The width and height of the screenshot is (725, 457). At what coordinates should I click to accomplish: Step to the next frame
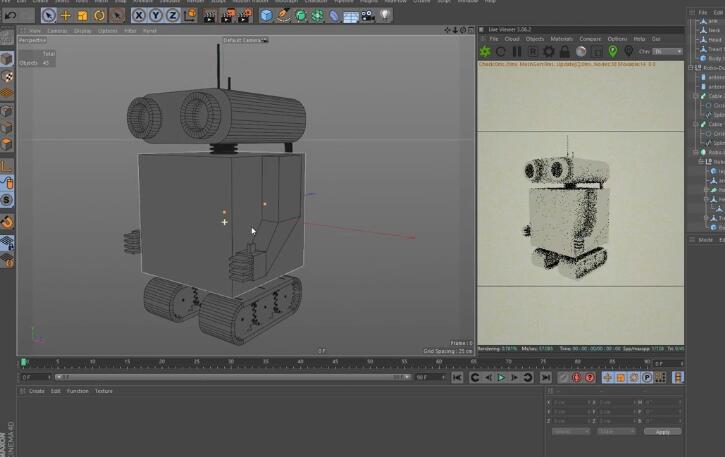pyautogui.click(x=514, y=377)
